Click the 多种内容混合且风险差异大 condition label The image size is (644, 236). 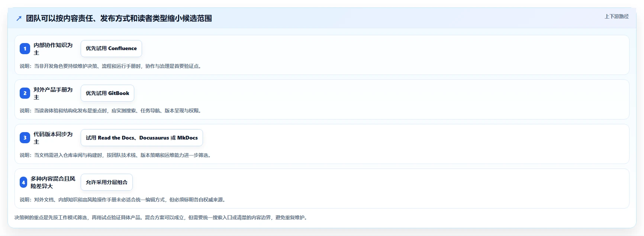(53, 182)
